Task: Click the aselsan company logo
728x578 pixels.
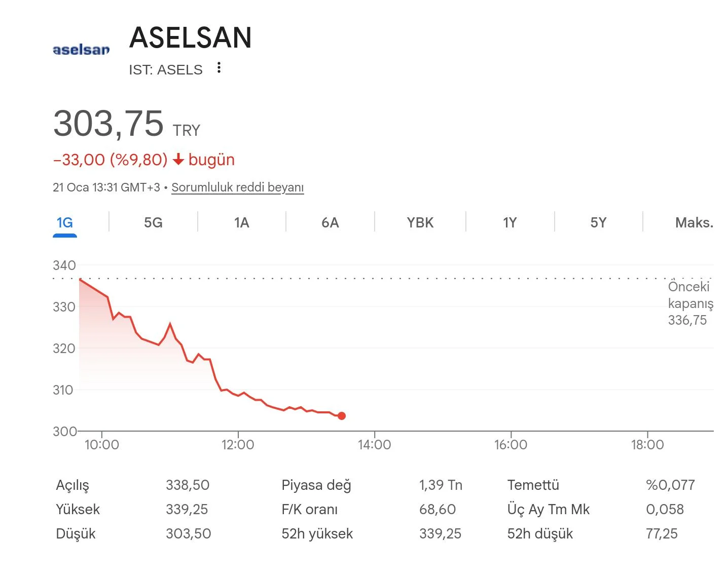Action: pos(81,50)
